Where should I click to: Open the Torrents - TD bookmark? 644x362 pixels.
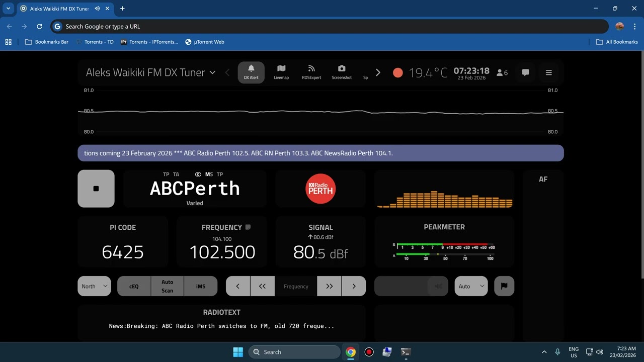pyautogui.click(x=95, y=42)
